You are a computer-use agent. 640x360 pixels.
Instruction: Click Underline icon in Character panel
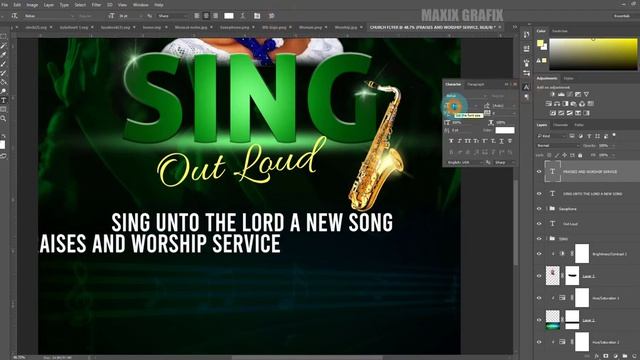tap(501, 141)
